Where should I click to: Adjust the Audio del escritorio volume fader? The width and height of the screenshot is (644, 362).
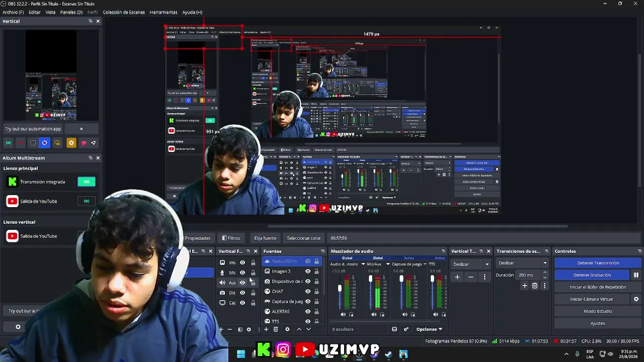[x=340, y=288]
